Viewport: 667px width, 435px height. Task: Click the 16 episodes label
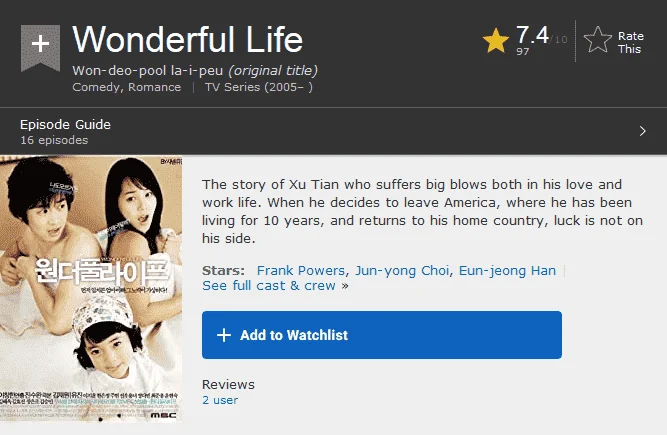[x=54, y=140]
